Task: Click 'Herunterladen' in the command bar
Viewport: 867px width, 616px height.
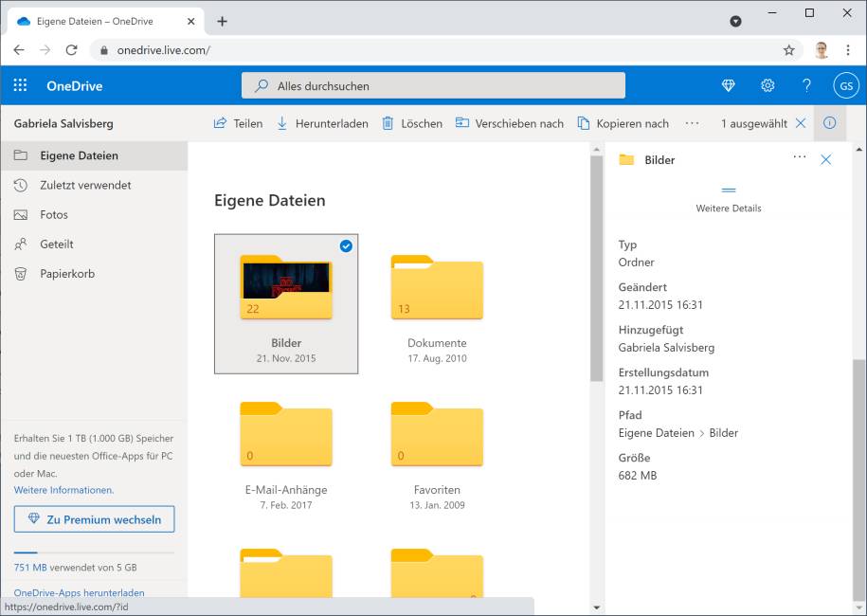Action: tap(322, 123)
